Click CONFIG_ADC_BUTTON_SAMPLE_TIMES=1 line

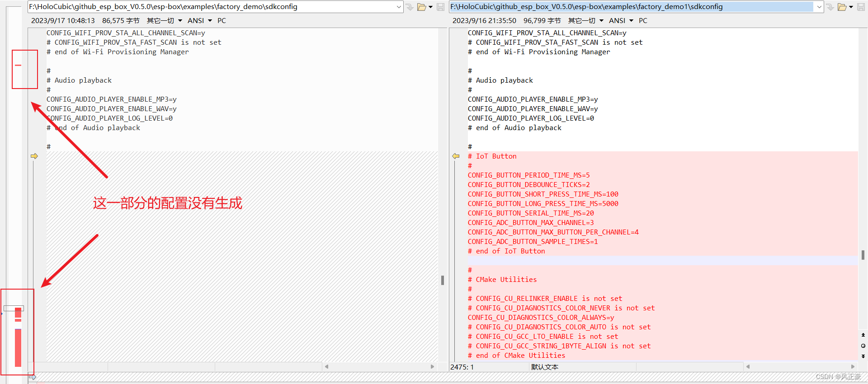(533, 242)
